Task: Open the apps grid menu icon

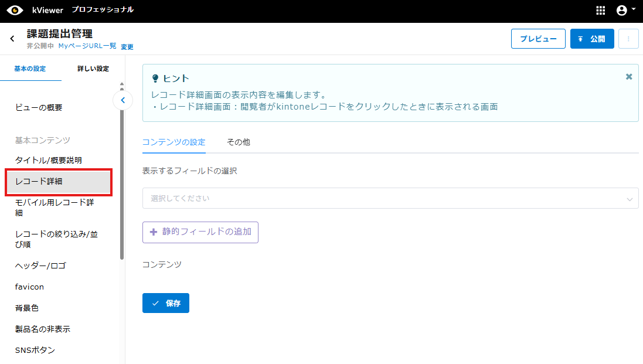Action: [x=600, y=10]
